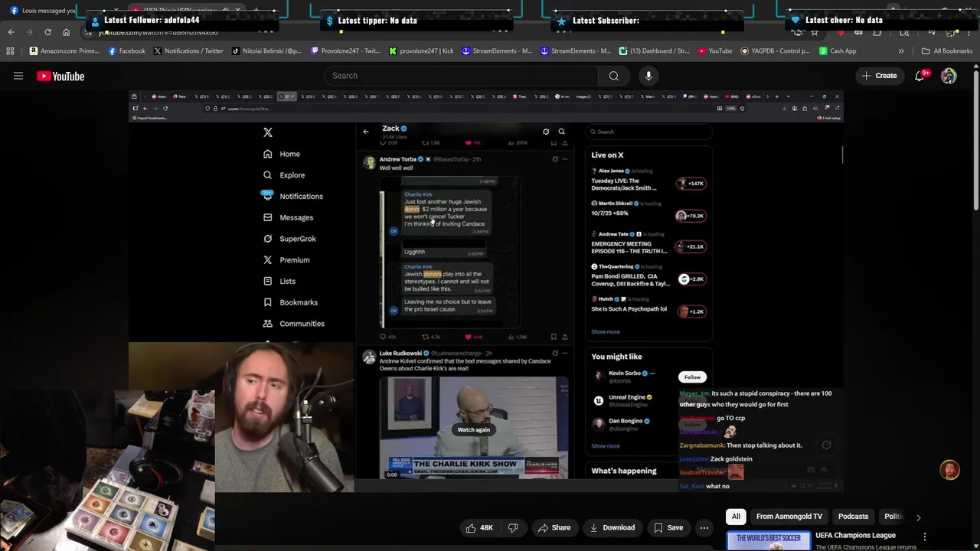Click the X sidebar Search box
Viewport: 980px width, 551px height.
click(x=649, y=132)
